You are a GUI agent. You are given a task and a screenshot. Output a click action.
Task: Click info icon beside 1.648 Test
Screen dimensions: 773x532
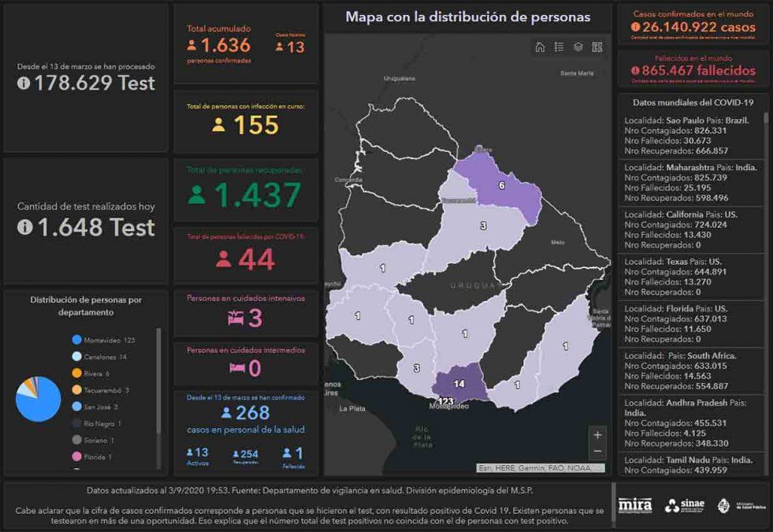[x=25, y=227]
